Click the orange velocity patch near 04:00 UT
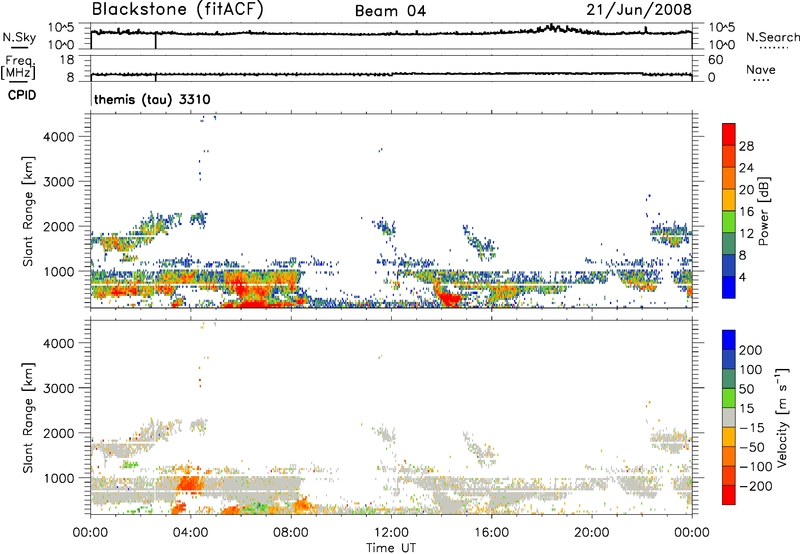The height and width of the screenshot is (554, 800). coord(189,483)
